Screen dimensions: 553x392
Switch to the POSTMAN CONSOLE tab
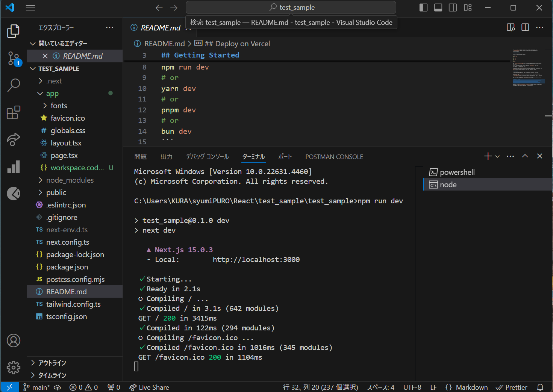334,157
